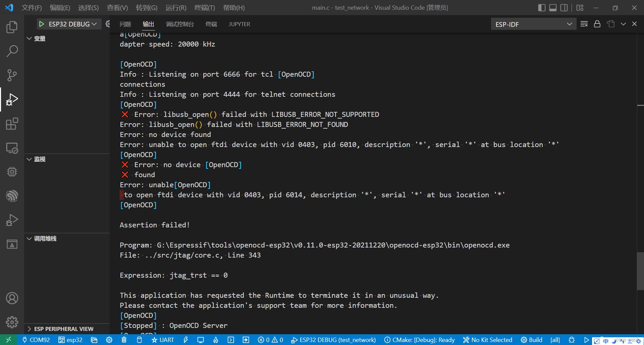The width and height of the screenshot is (644, 345).
Task: Toggle primary side bar layout
Action: [541, 8]
